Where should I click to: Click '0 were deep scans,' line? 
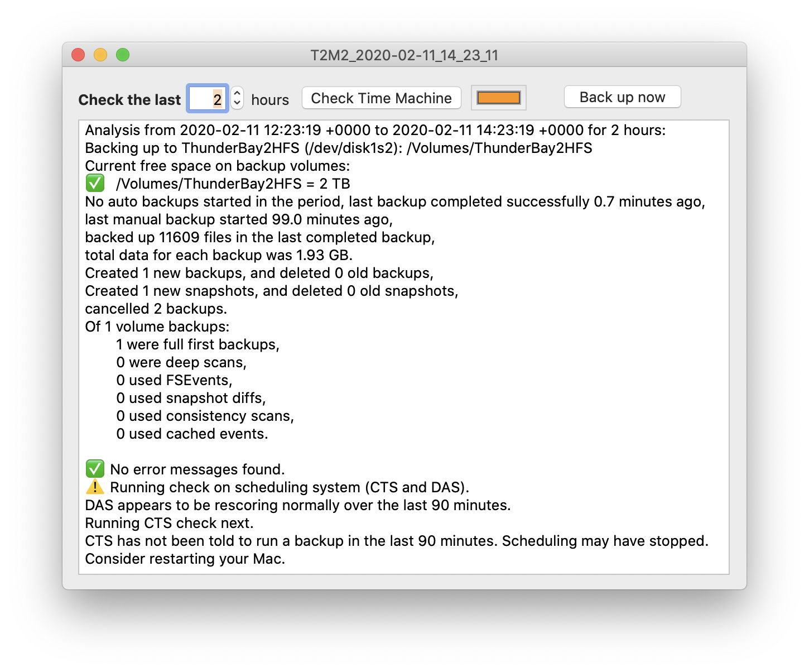(x=181, y=362)
